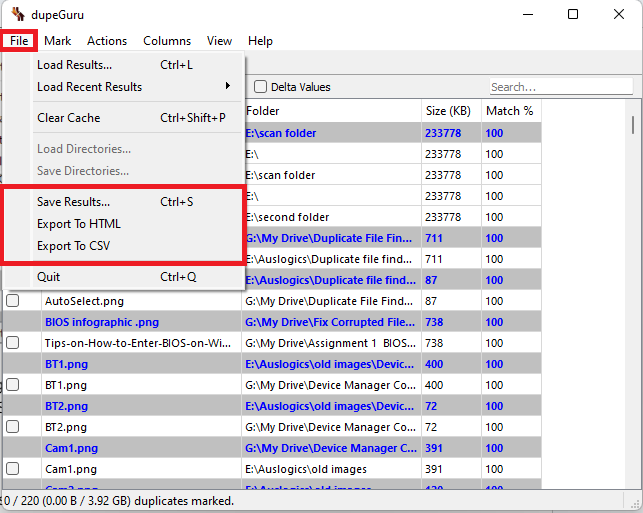Click the Search input field
Viewport: 643px width, 513px height.
559,87
